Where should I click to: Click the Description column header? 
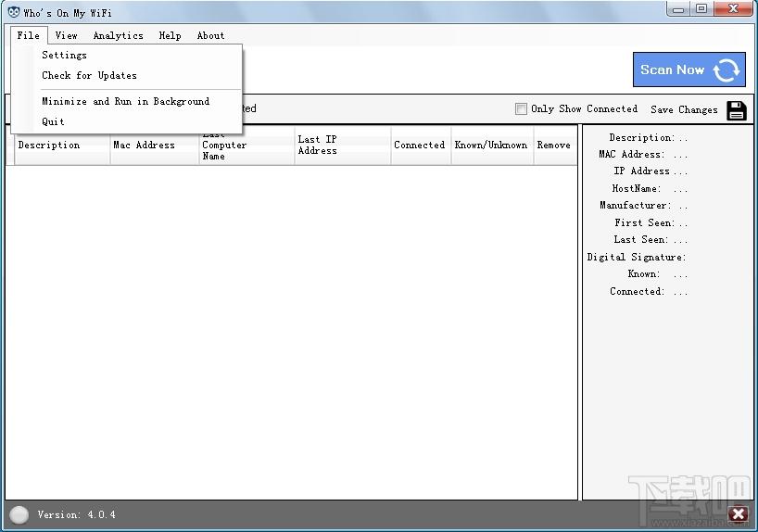[62, 146]
